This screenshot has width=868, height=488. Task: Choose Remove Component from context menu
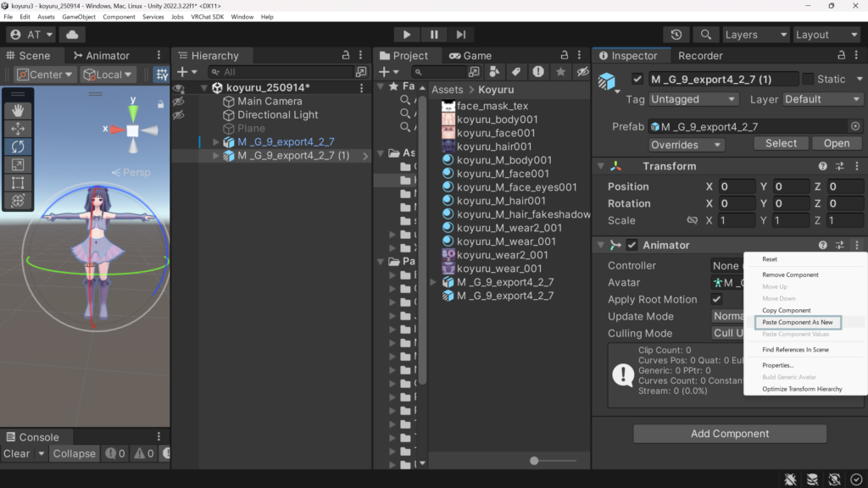click(x=790, y=274)
